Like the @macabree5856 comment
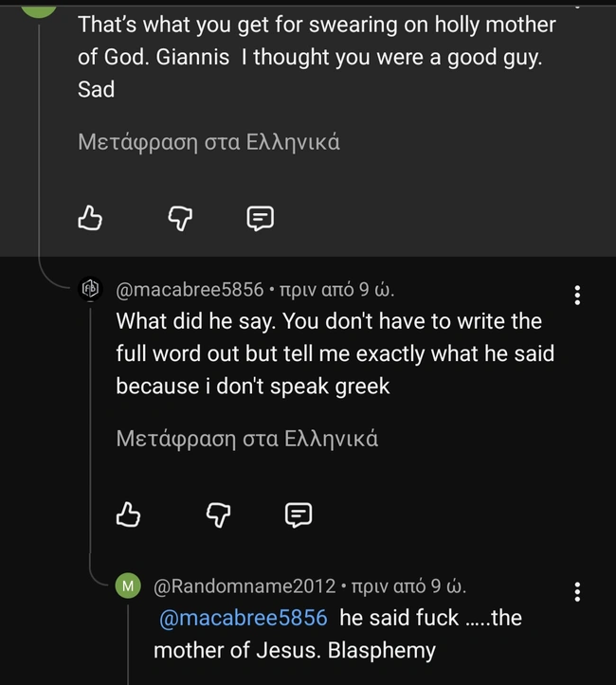Screen dimensions: 616x685 point(128,514)
